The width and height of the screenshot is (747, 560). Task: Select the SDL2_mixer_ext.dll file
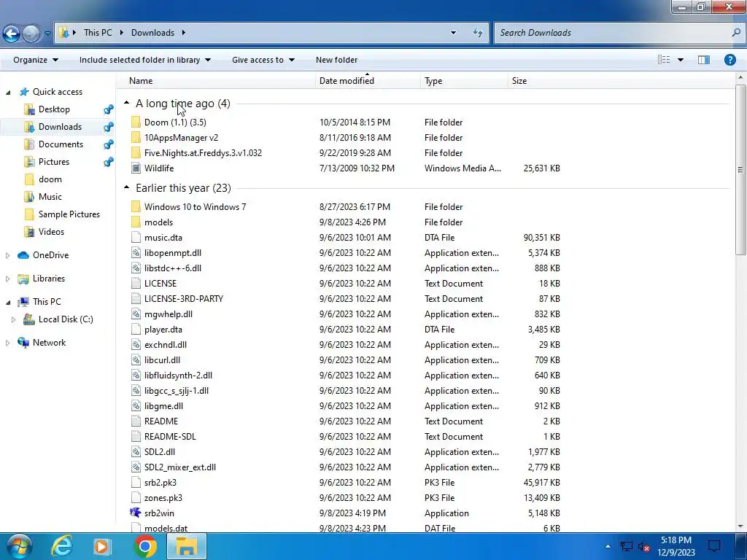pos(179,467)
